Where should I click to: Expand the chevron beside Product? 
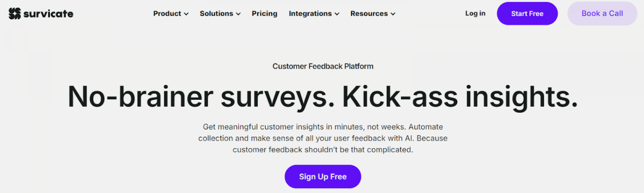click(x=186, y=14)
